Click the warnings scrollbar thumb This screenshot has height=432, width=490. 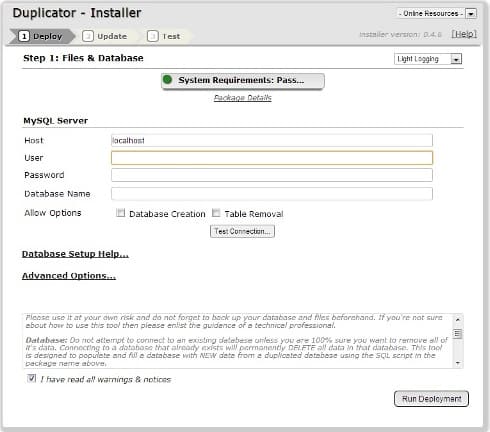coord(458,334)
